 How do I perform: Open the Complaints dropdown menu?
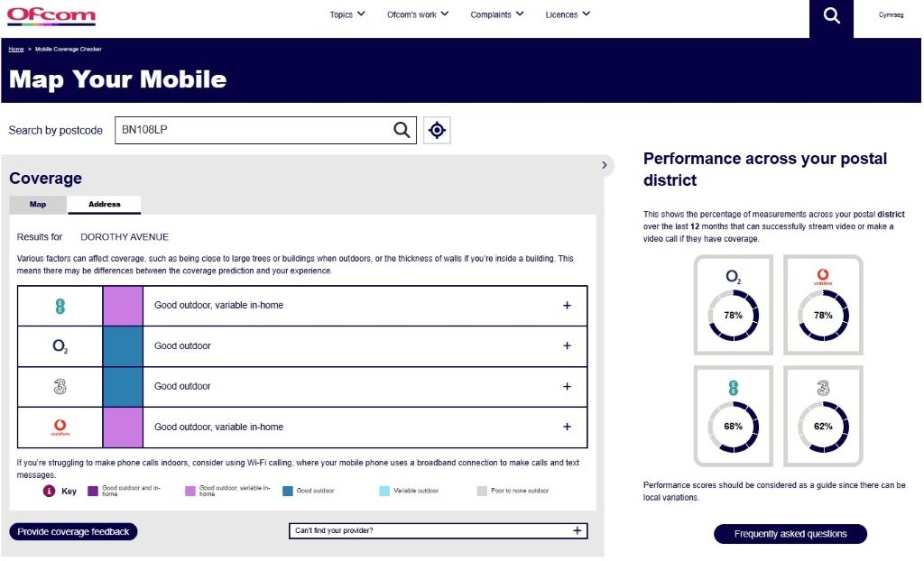point(497,14)
